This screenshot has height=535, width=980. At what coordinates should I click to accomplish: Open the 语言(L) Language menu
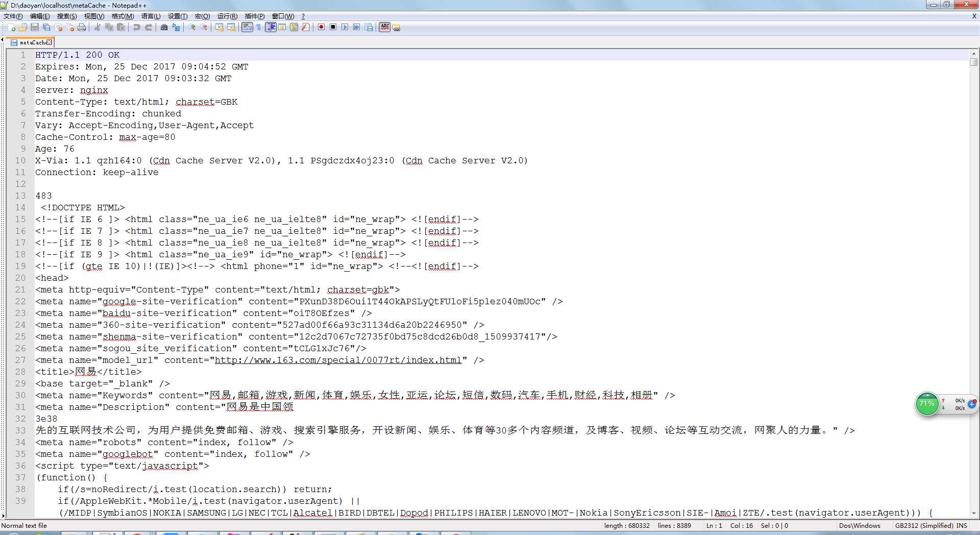(x=151, y=16)
